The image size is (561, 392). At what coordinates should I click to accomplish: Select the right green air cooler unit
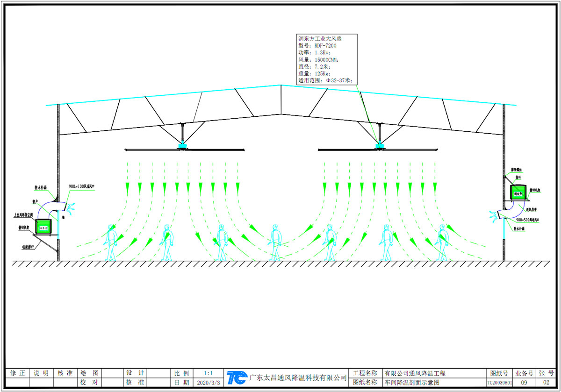coord(518,192)
